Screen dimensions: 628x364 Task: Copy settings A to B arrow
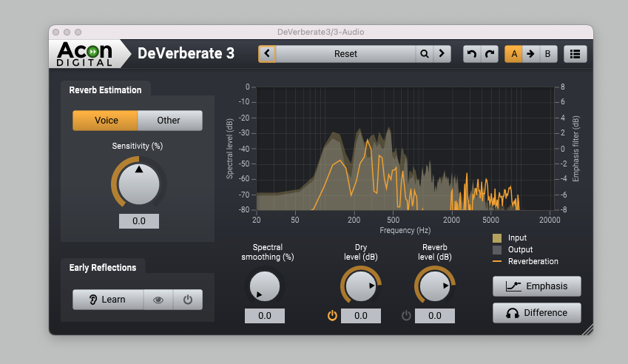click(530, 54)
